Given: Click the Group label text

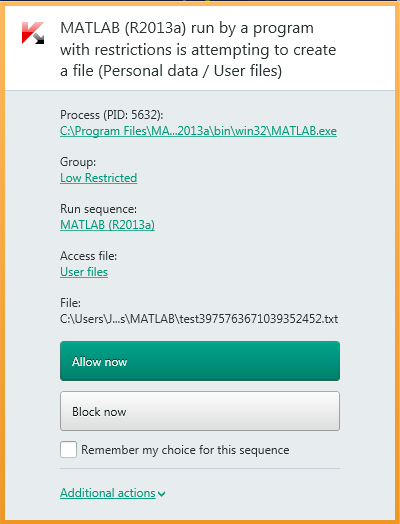Looking at the screenshot, I should click(78, 162).
